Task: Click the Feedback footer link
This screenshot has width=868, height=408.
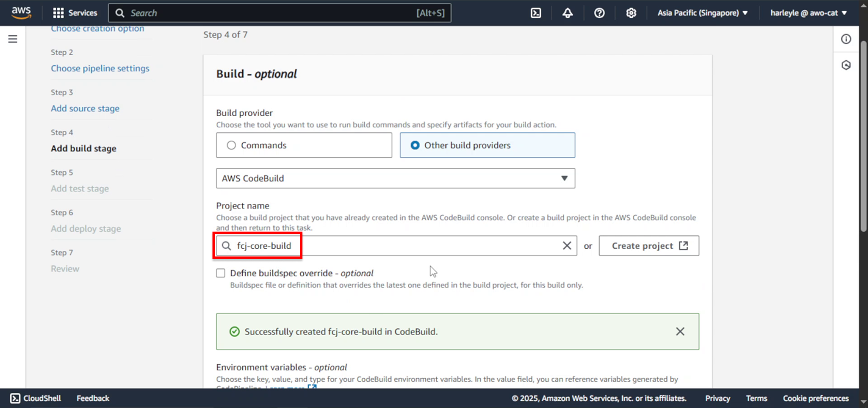Action: [93, 398]
